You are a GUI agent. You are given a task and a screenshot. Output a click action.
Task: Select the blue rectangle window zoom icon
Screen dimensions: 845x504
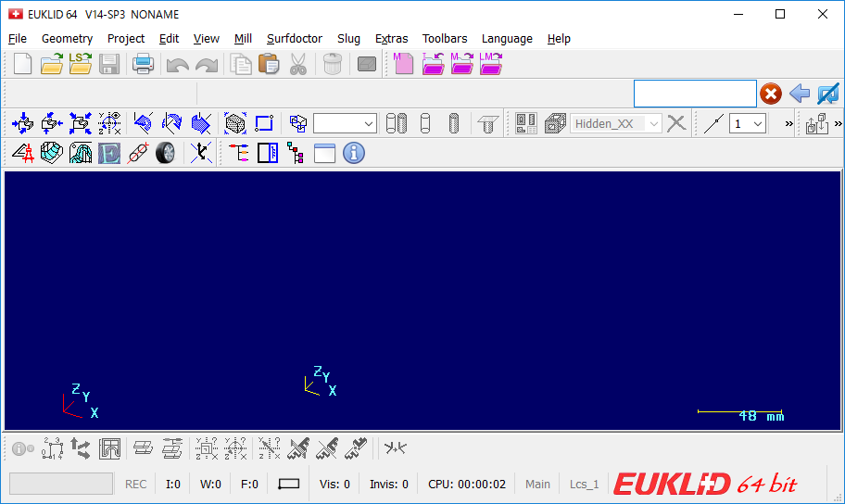(264, 123)
